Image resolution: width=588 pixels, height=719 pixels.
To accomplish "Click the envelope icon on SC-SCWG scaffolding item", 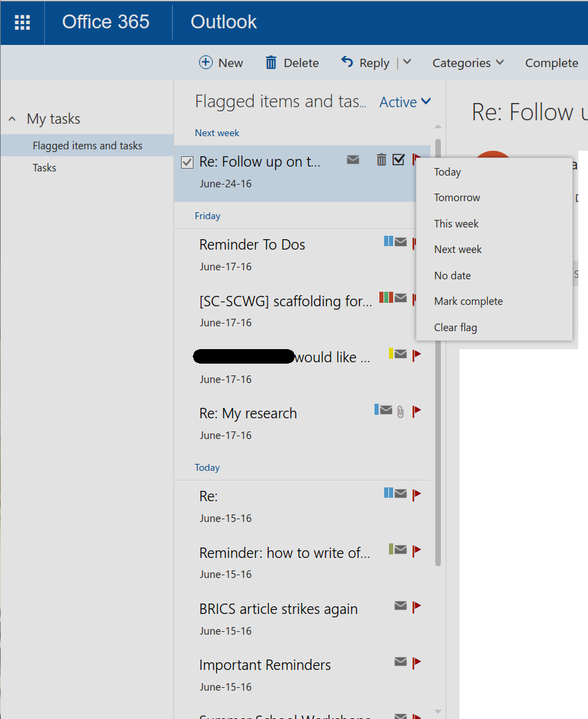I will (401, 298).
